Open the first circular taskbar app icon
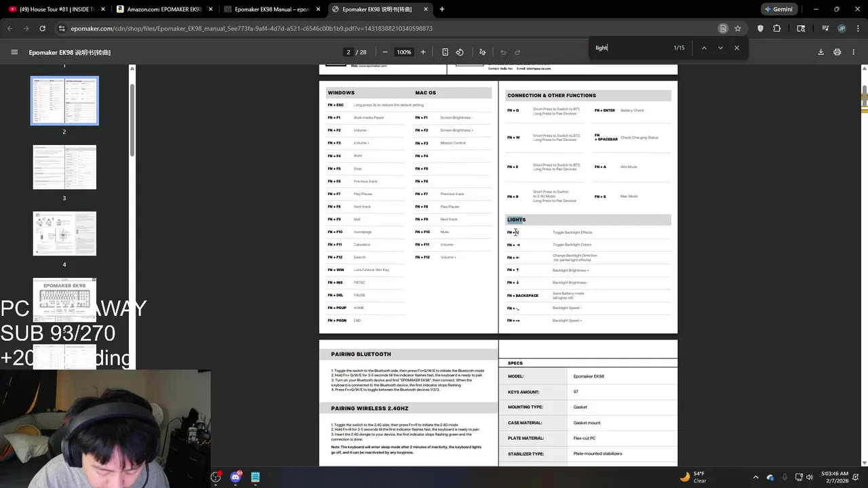The image size is (868, 488). (216, 476)
